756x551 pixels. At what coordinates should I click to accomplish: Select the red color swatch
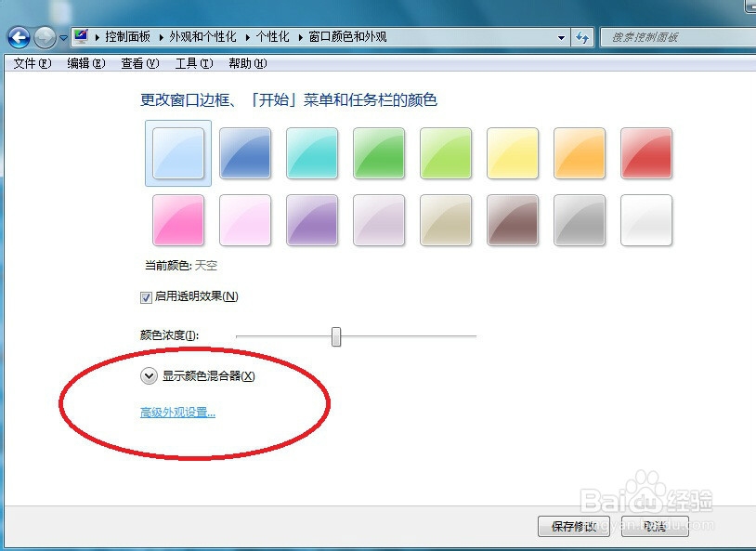point(646,153)
